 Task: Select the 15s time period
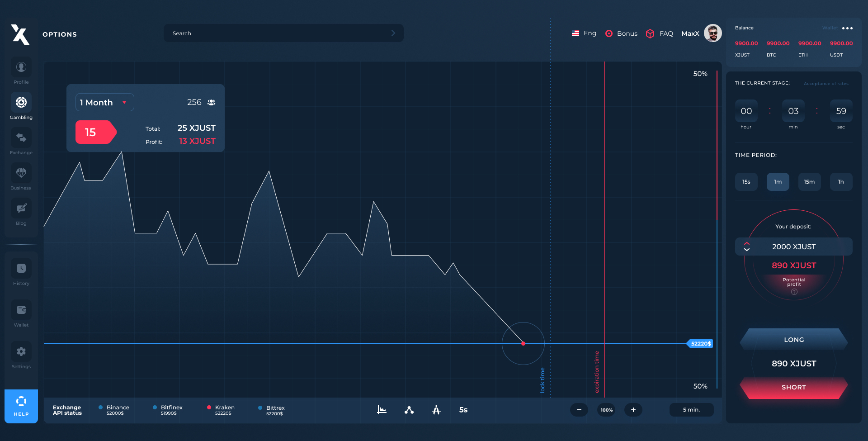(x=746, y=182)
